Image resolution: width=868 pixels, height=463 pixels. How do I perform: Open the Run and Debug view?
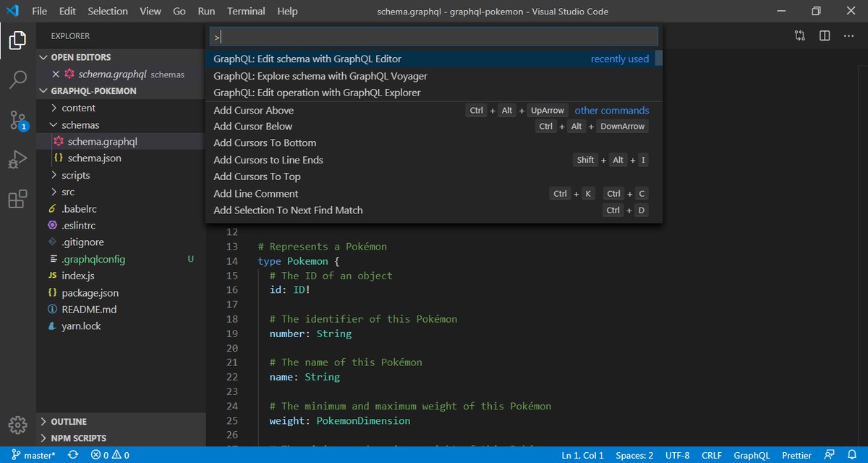[18, 160]
